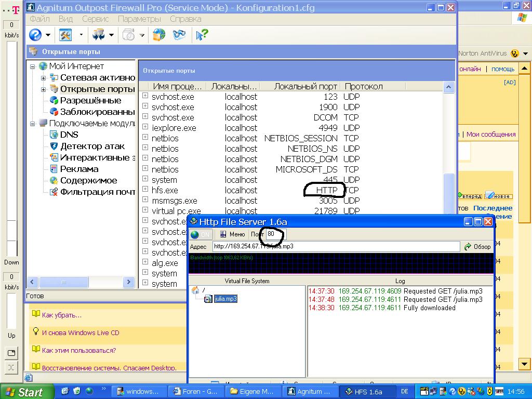Image resolution: width=532 pixels, height=399 pixels.
Task: Click the hammer-and-wrench settings toolbar icon
Action: click(x=65, y=35)
